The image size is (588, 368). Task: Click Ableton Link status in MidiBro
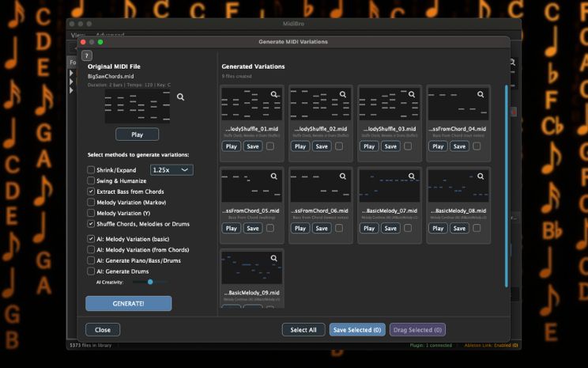coord(491,345)
